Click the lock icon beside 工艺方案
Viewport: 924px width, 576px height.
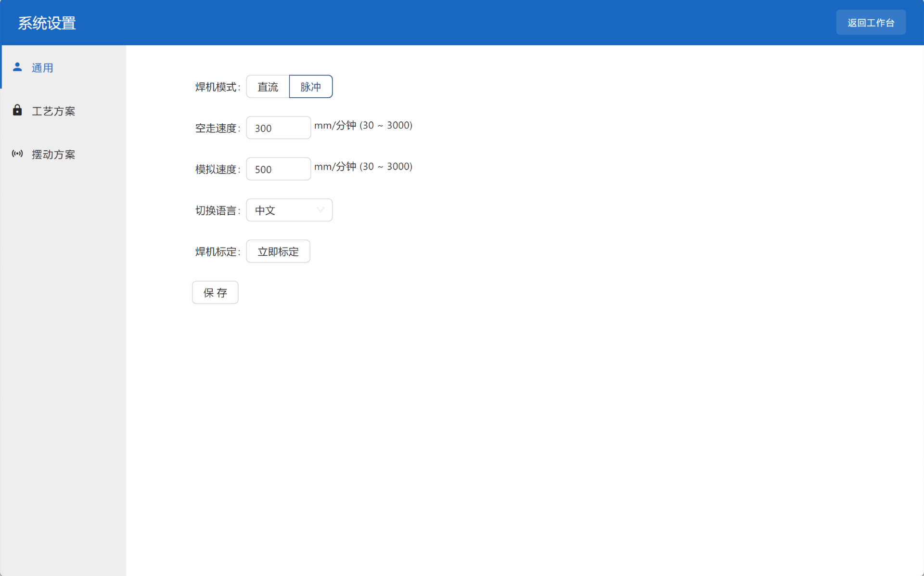click(17, 110)
